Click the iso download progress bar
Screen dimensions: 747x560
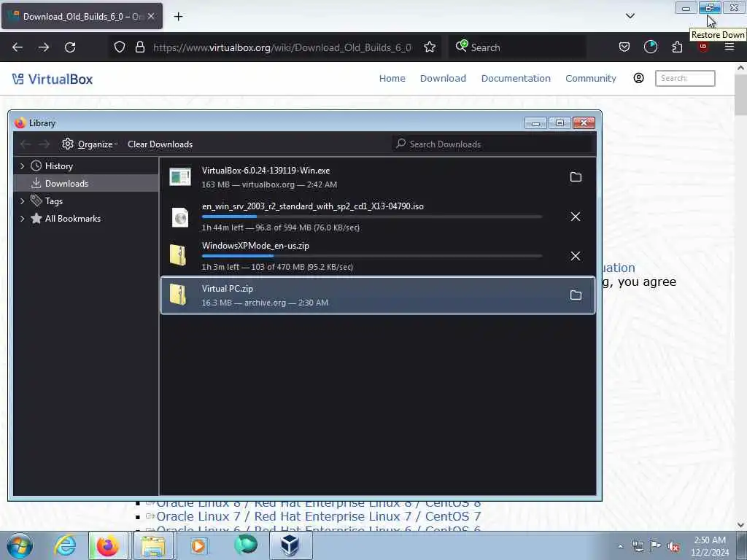372,217
